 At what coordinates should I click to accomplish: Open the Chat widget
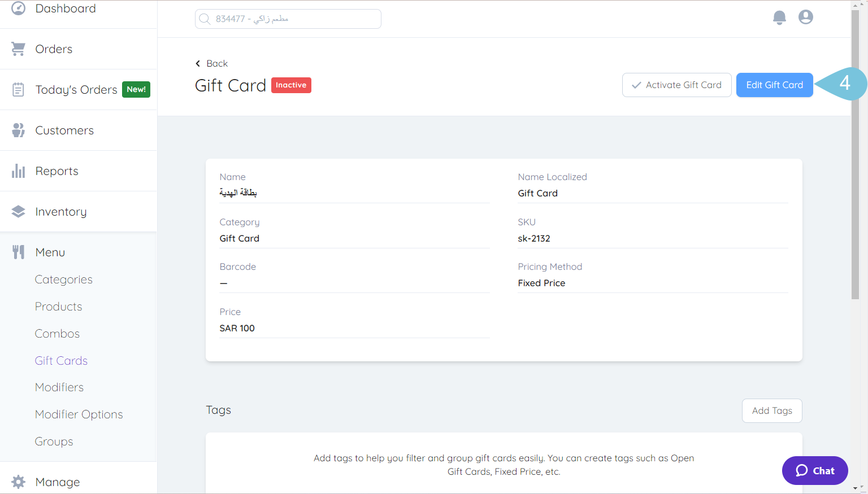coord(815,470)
